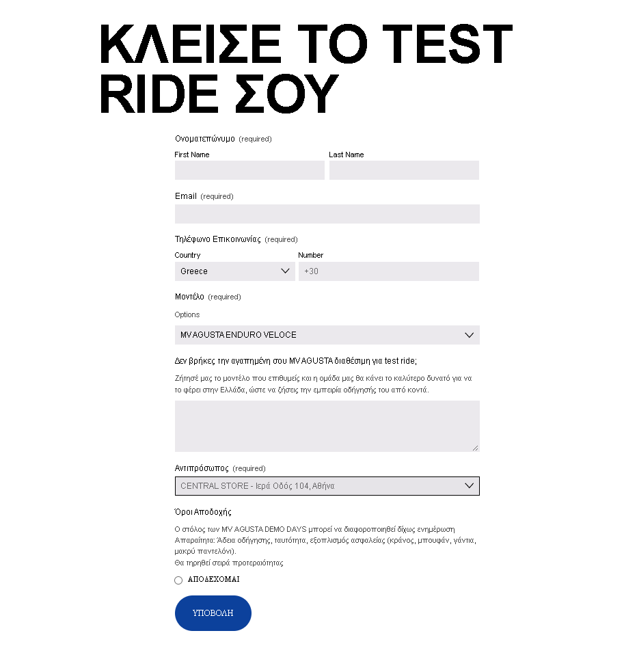Click the First Name input field
This screenshot has height=672, width=637.
coord(249,170)
